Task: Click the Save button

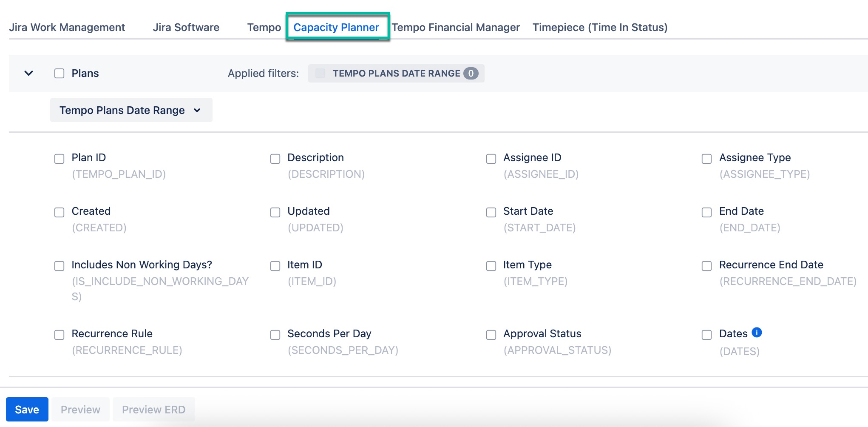Action: point(27,410)
